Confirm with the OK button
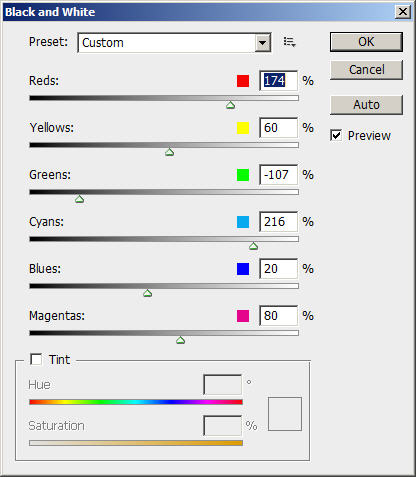Image resolution: width=416 pixels, height=477 pixels. click(366, 42)
